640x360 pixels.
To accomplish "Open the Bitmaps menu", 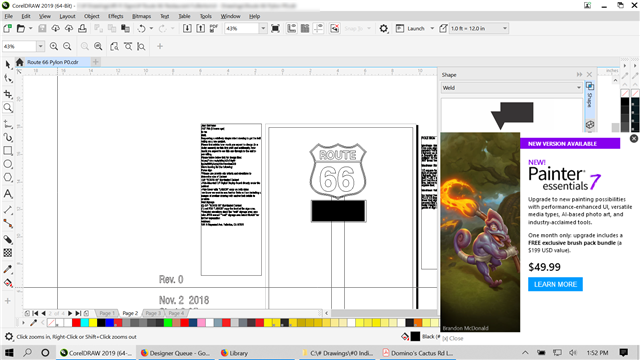I will [x=142, y=16].
